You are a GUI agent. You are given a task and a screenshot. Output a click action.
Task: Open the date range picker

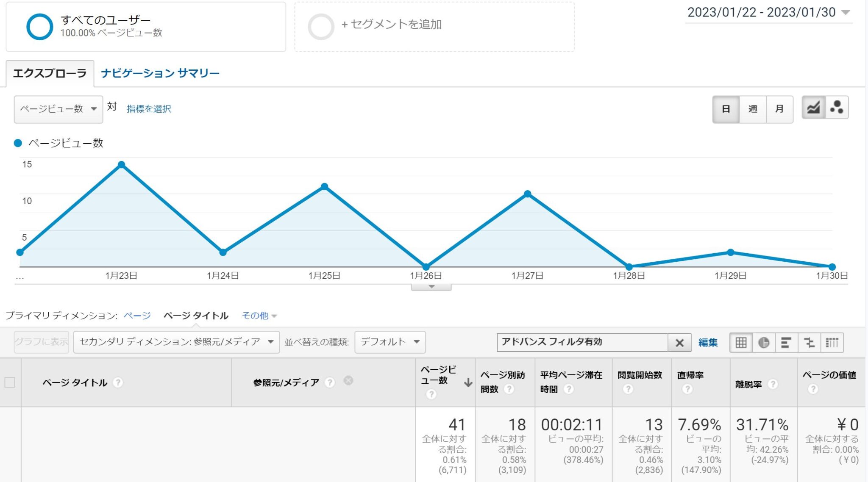pos(768,12)
